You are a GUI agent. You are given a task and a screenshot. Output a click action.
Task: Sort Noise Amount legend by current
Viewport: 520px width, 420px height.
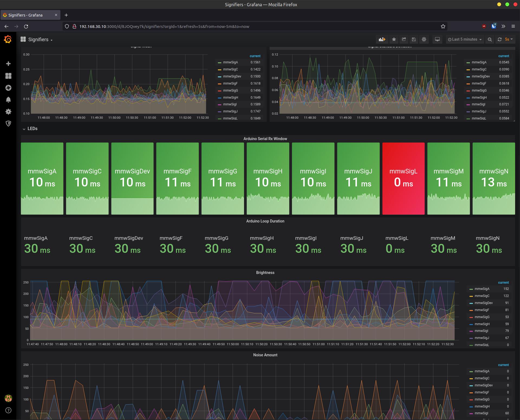503,365
